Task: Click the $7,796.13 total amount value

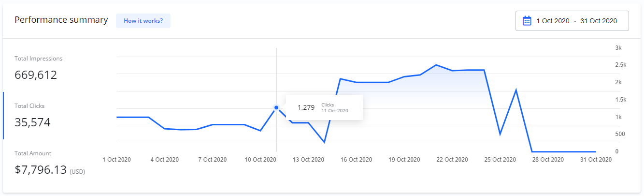Action: 41,170
